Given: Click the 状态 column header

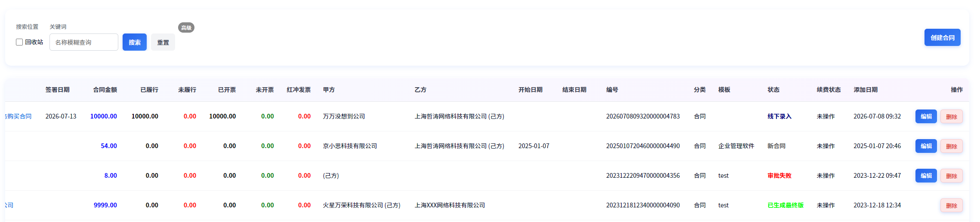Looking at the screenshot, I should pyautogui.click(x=774, y=90).
